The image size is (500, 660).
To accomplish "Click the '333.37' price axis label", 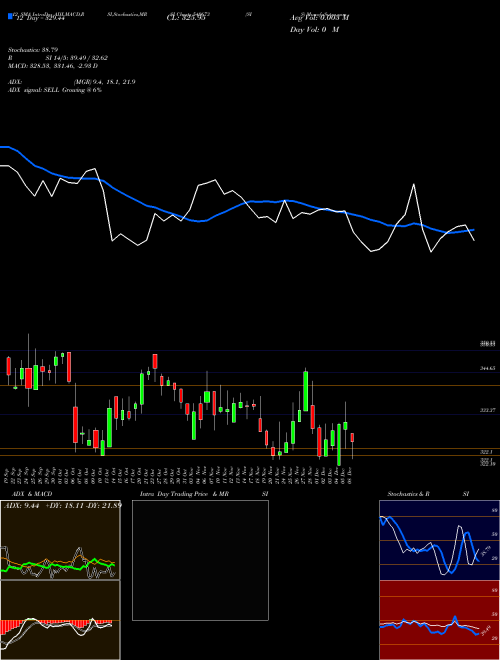I will 487,410.
